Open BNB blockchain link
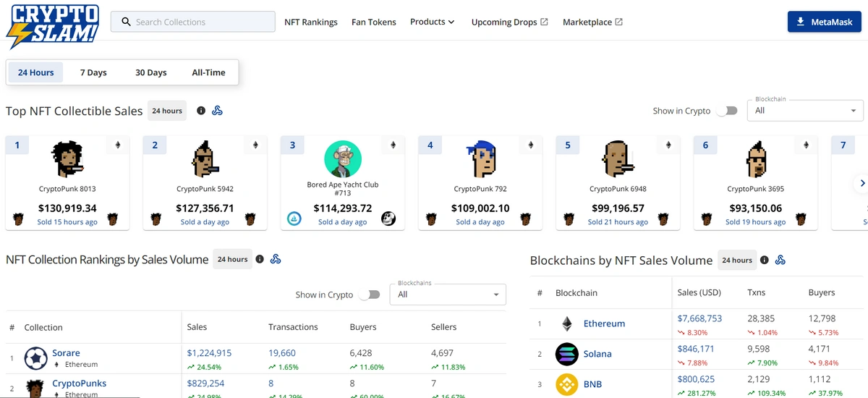868x398 pixels. tap(593, 384)
